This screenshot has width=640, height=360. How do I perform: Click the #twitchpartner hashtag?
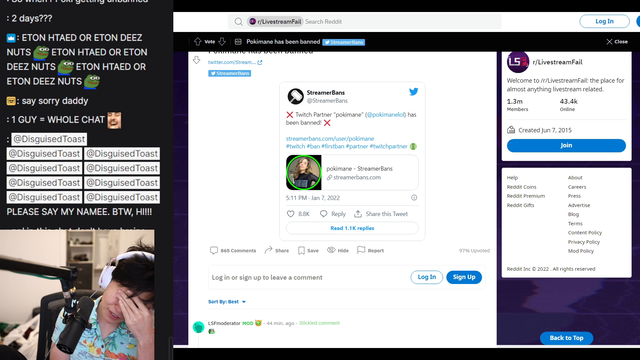(388, 147)
